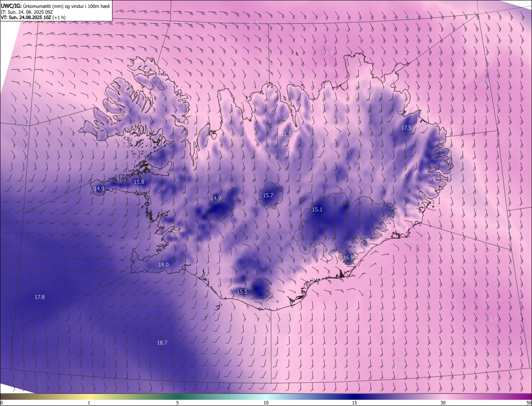Click the 36.4 value label
The width and height of the screenshot is (532, 406).
[253, 22]
